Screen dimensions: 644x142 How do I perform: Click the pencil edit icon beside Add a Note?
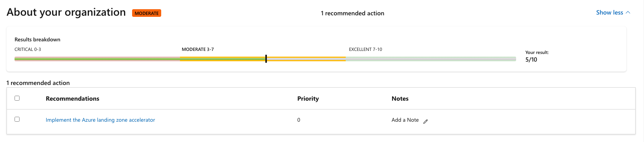(x=425, y=121)
